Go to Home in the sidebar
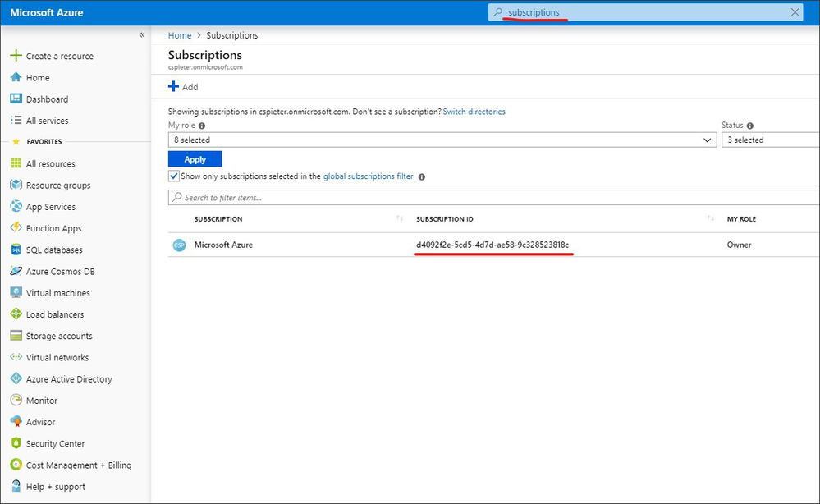Image resolution: width=820 pixels, height=504 pixels. tap(38, 77)
